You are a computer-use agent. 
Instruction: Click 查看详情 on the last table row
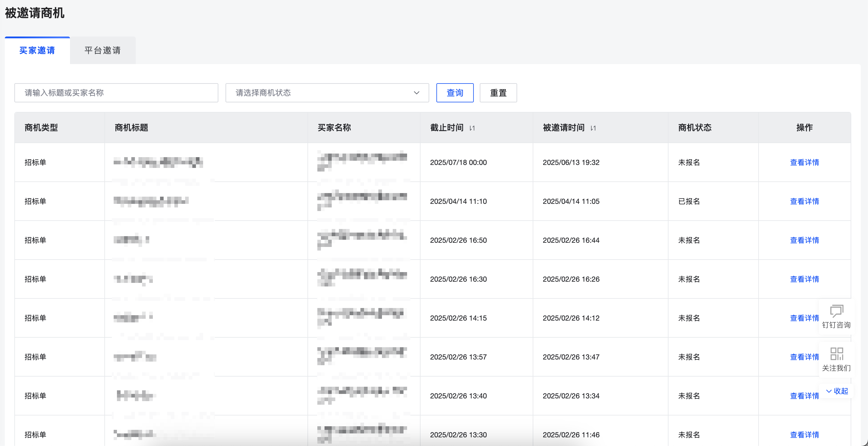(x=805, y=435)
